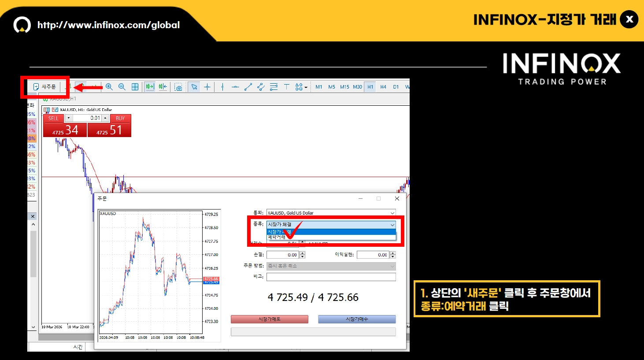Image resolution: width=644 pixels, height=360 pixels.
Task: Click the 비고 comment input field
Action: coord(331,277)
